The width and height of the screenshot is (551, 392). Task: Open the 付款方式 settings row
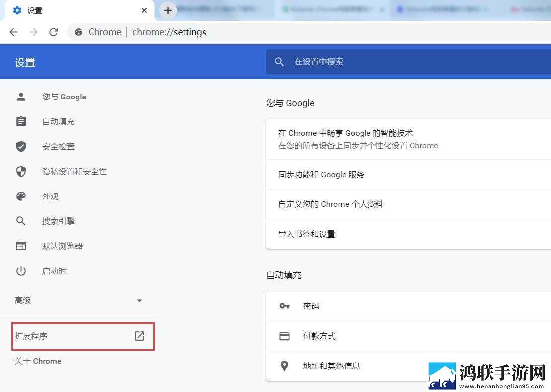point(408,336)
